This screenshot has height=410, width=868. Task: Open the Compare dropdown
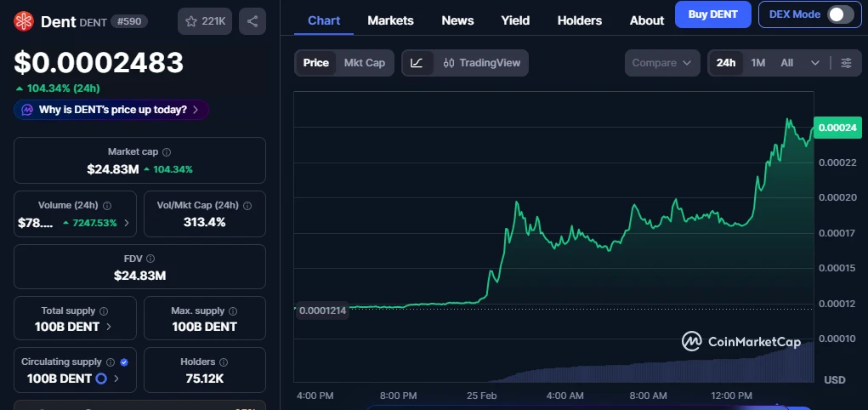[662, 63]
